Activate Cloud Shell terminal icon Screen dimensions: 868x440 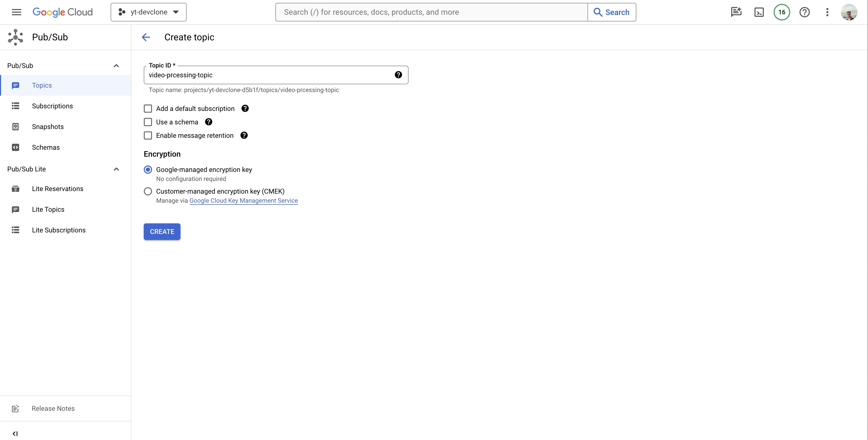point(759,12)
